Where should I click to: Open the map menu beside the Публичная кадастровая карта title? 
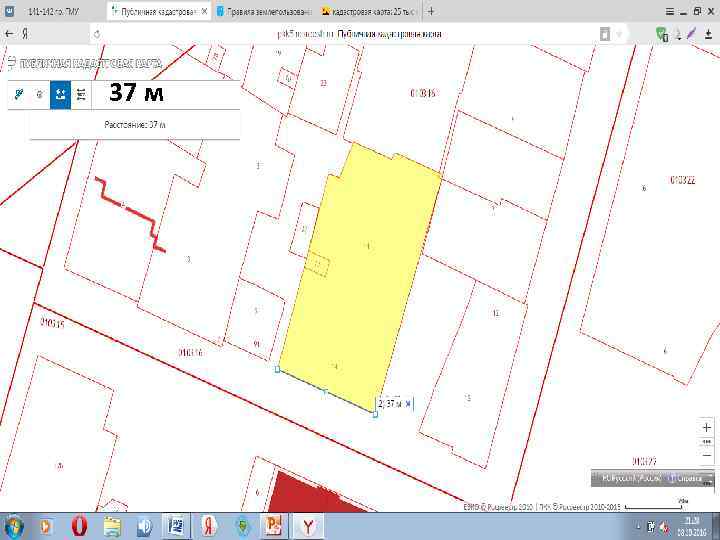pyautogui.click(x=11, y=62)
